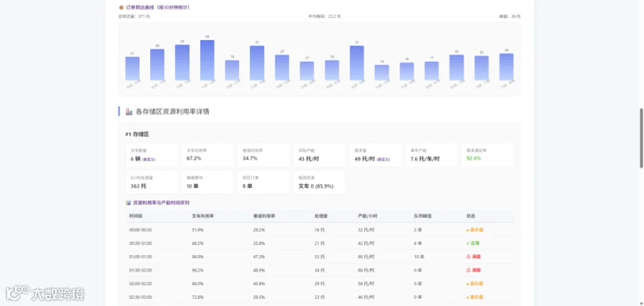Click the 单车产能 7.6 托/车/时 card
Viewport: 644px width, 306px height.
click(x=431, y=155)
